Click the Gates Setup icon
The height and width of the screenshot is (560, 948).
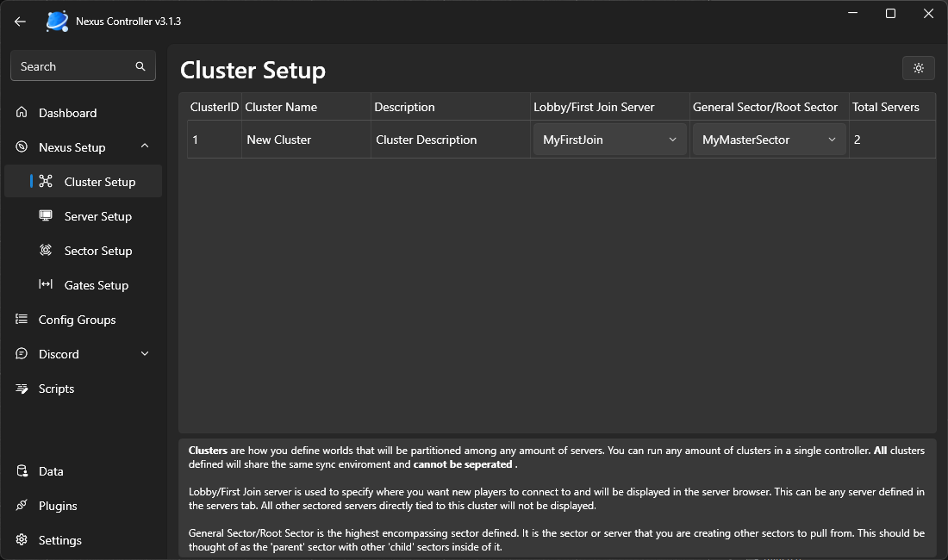pos(46,285)
